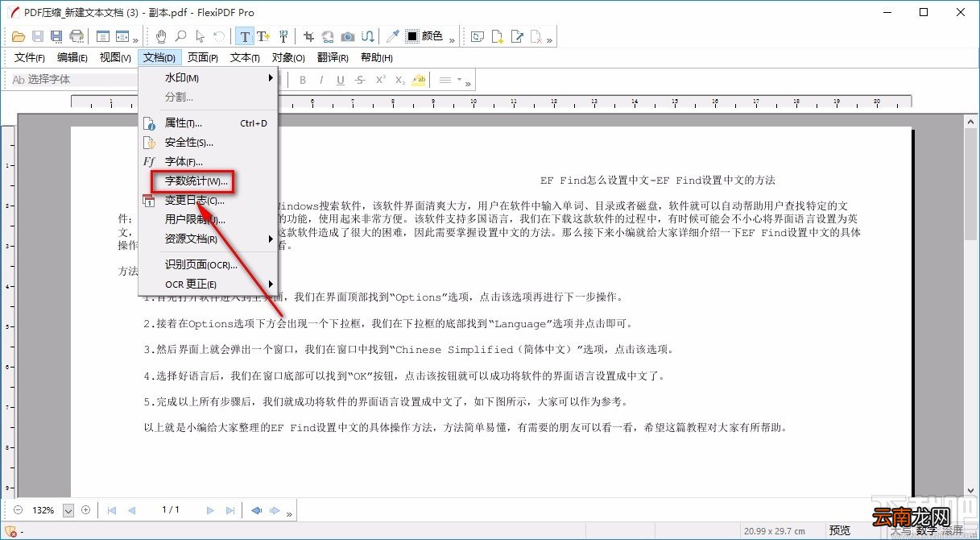Toggle text highlight marker

419,80
